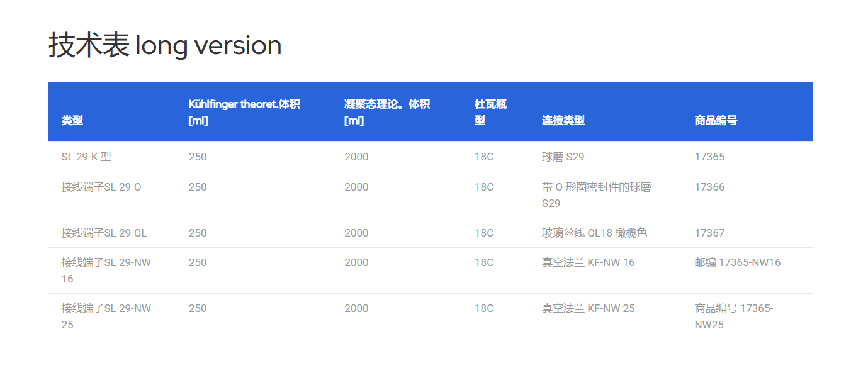The width and height of the screenshot is (868, 385).
Task: Click "18C" in the SL 29-NW 16 row
Action: pyautogui.click(x=484, y=262)
